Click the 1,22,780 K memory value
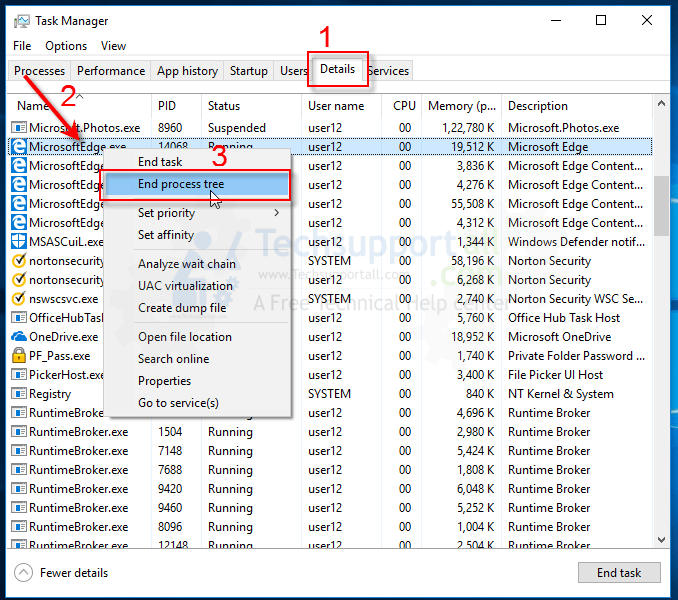Screen dimensions: 678x600 [468, 128]
